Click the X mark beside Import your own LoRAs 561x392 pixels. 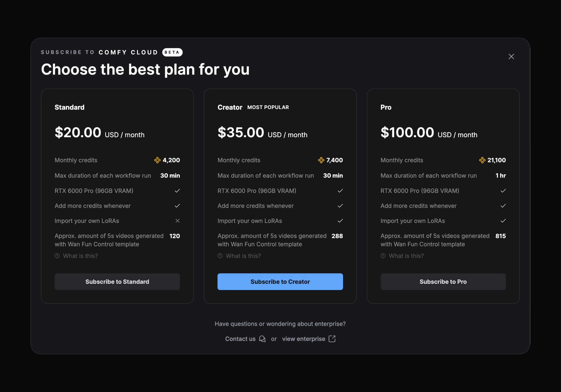click(x=178, y=221)
